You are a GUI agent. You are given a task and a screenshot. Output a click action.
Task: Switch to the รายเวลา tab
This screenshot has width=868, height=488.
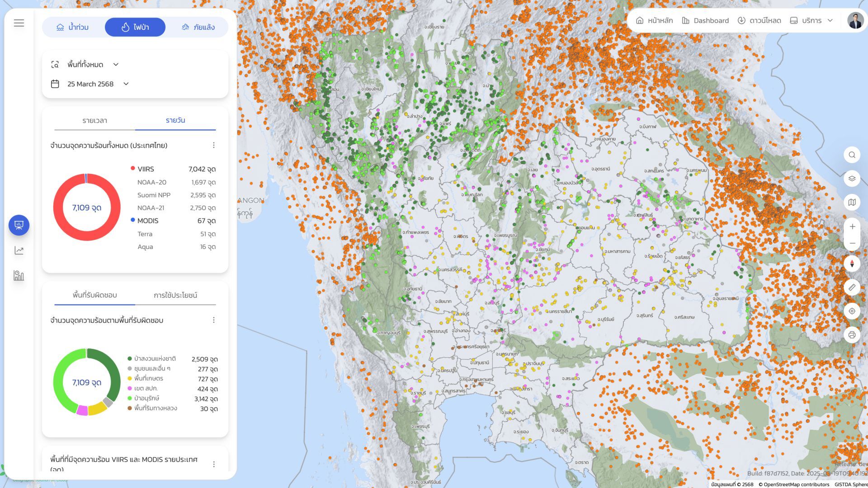tap(94, 121)
